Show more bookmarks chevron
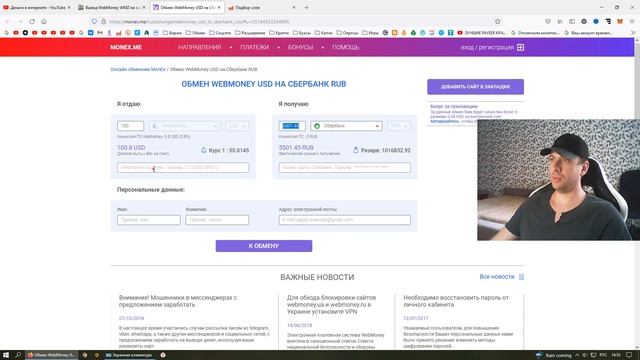This screenshot has height=360, width=640. click(x=633, y=33)
